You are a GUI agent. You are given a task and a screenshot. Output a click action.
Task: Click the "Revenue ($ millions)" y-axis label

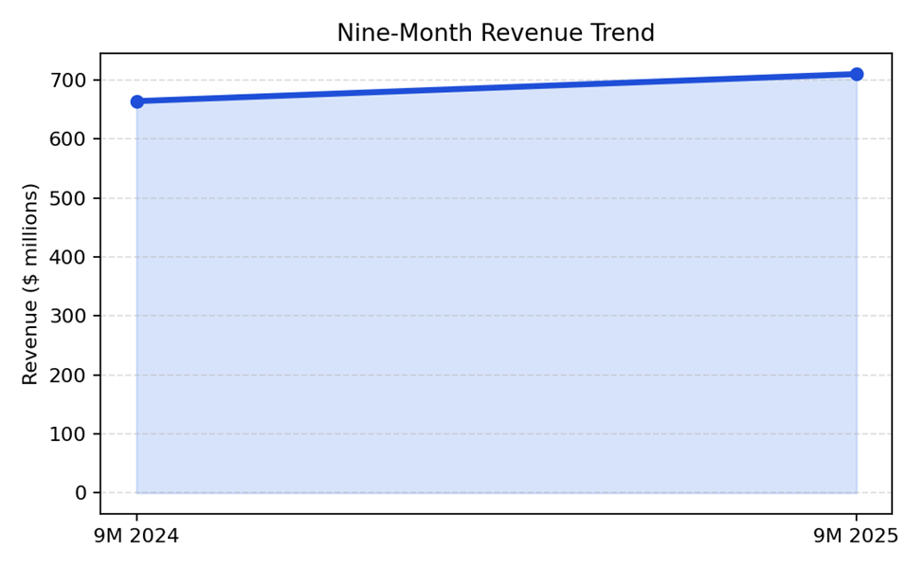pos(31,284)
